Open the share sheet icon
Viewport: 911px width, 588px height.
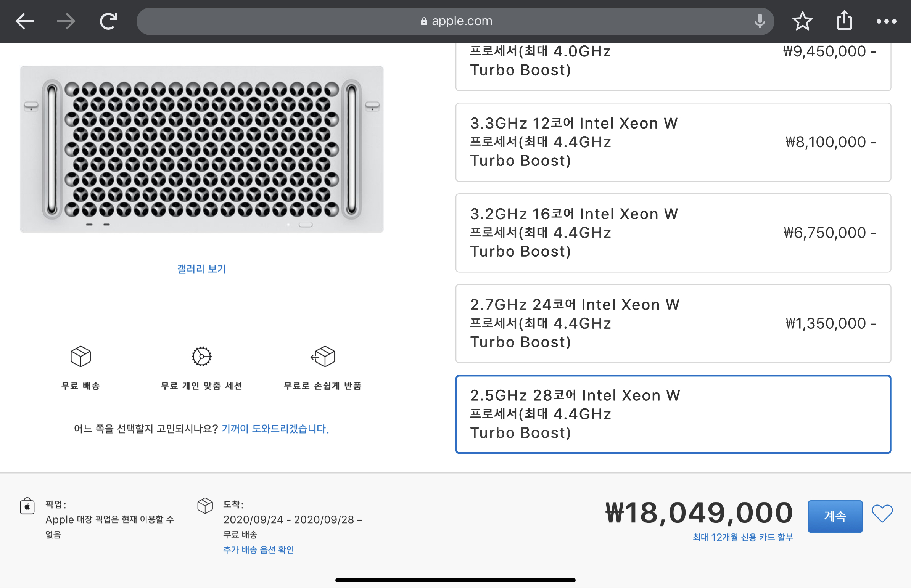click(844, 21)
